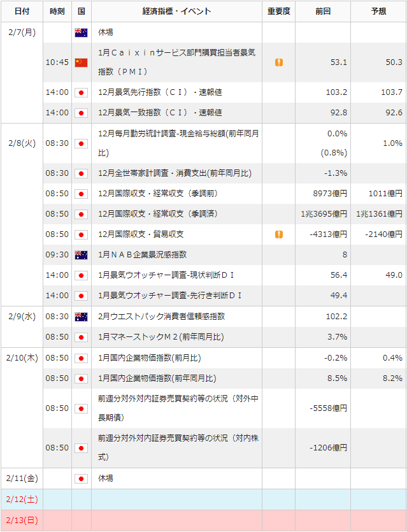Click the Japan flag for 経常収支(季調済)
Screen dimensions: 407x532
81,215
